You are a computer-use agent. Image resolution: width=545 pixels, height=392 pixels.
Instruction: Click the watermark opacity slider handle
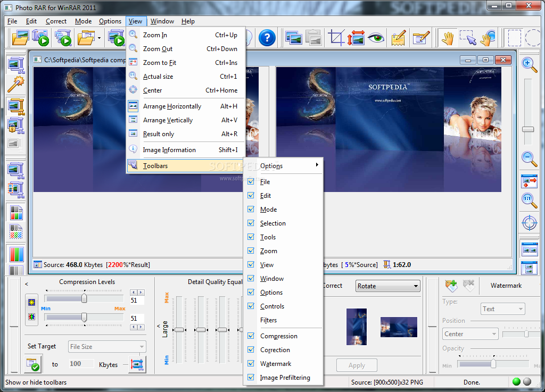[493, 364]
